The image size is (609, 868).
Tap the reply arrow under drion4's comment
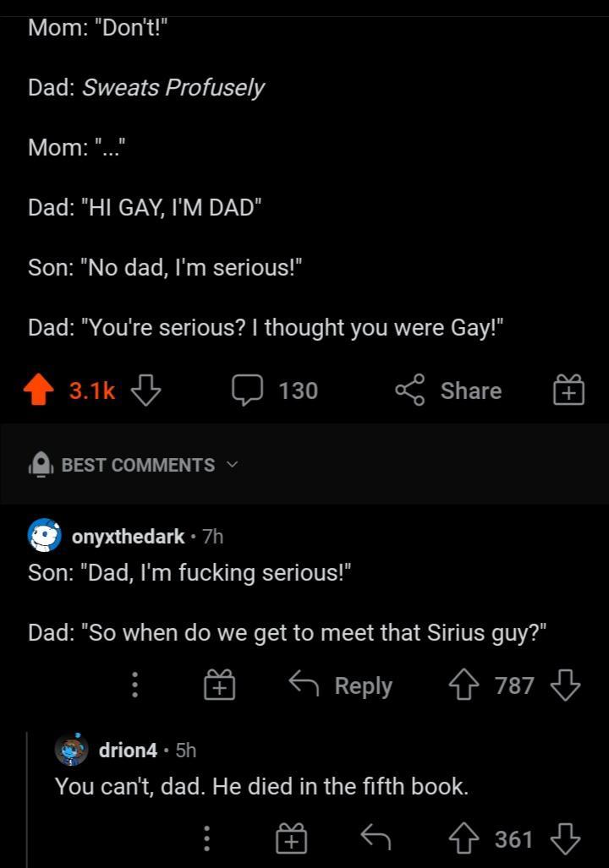(x=377, y=838)
